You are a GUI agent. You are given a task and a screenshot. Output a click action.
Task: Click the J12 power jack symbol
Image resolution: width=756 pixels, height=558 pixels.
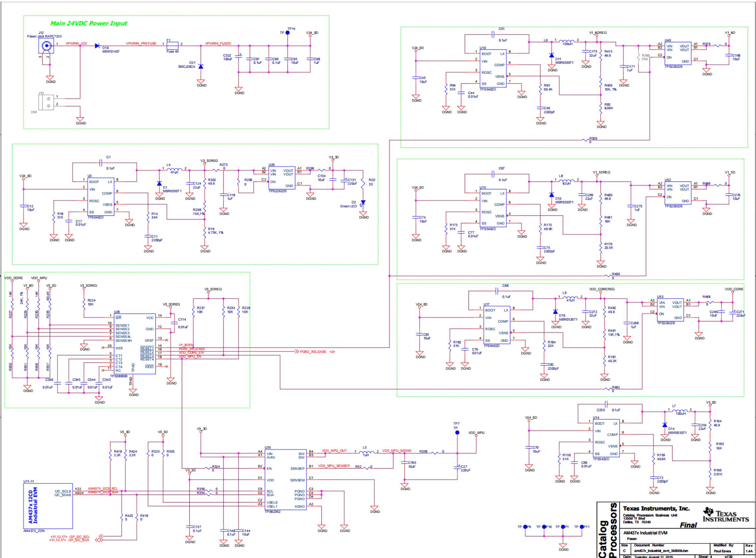(x=46, y=46)
